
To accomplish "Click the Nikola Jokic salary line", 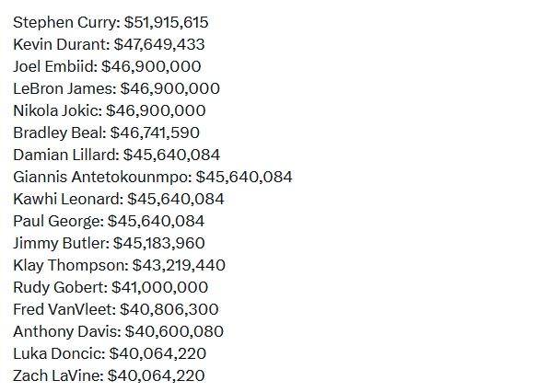I will click(x=110, y=110).
